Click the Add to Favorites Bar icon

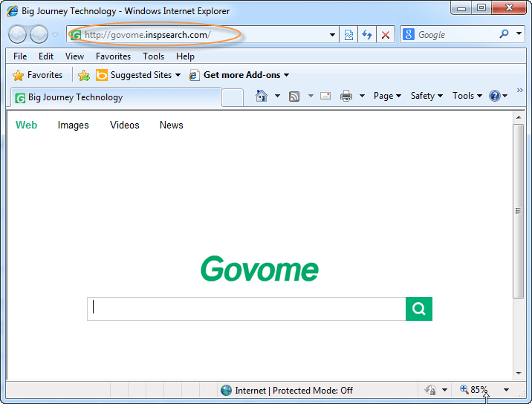click(84, 75)
